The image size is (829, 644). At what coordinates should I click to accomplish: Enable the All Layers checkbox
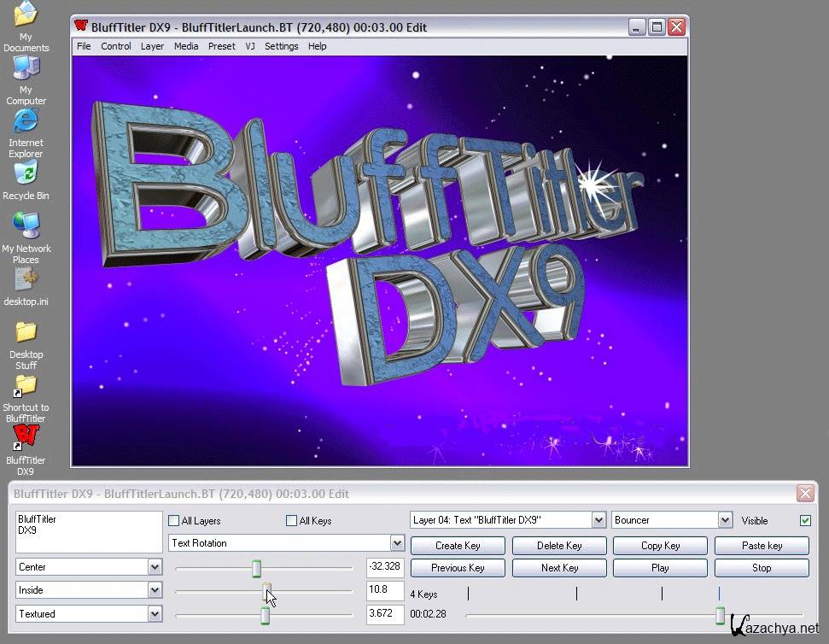tap(174, 521)
